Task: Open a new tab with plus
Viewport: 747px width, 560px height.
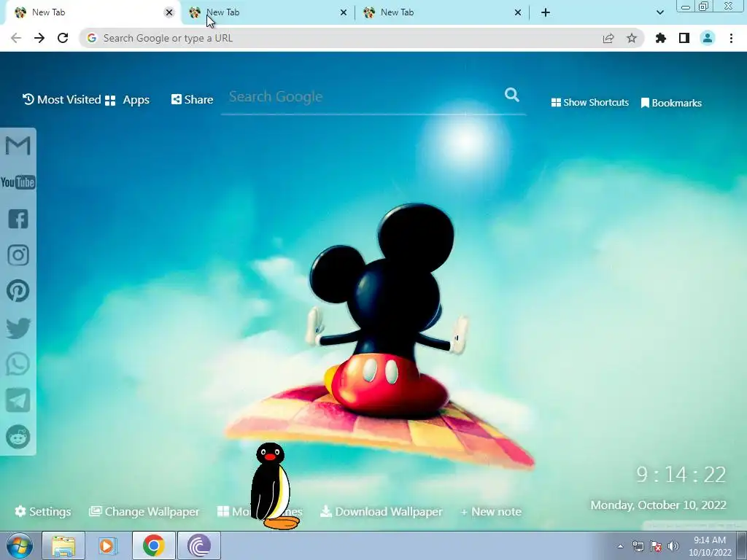Action: tap(546, 12)
